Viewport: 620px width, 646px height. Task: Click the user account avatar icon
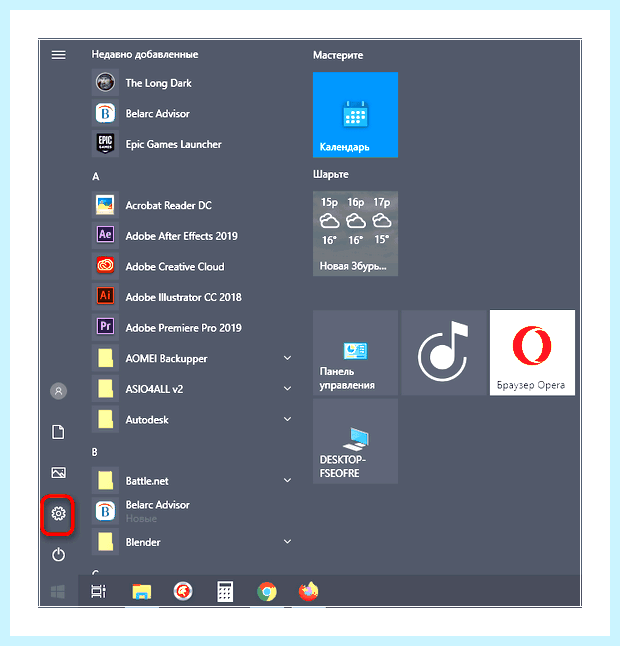click(x=58, y=391)
